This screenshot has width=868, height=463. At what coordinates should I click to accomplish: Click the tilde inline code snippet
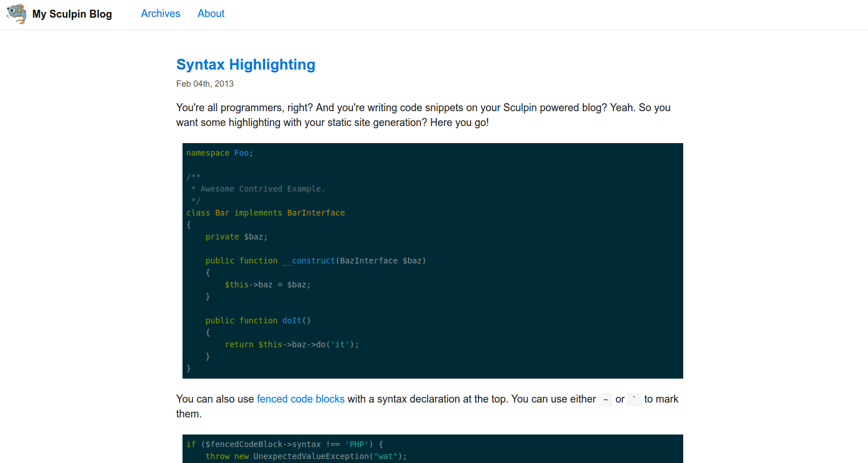pyautogui.click(x=606, y=400)
